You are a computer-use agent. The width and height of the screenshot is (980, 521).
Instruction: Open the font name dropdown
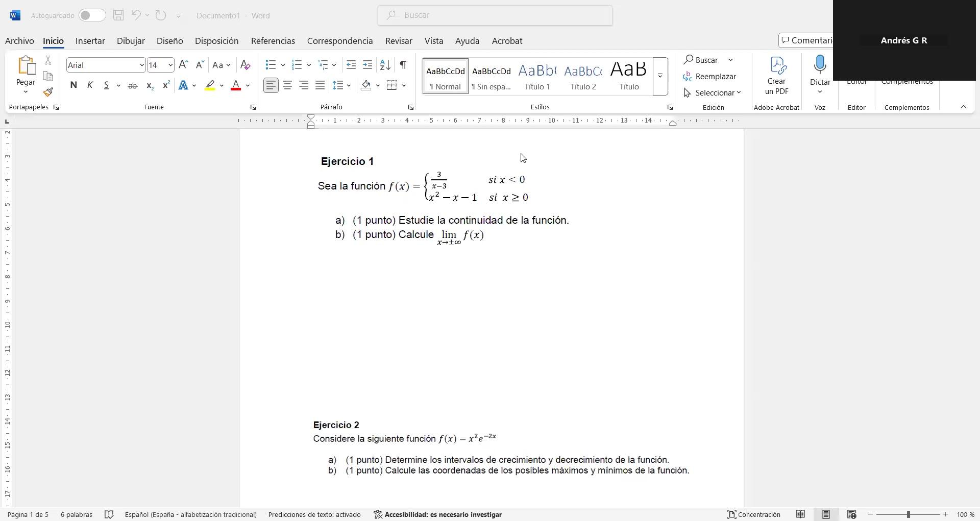142,65
